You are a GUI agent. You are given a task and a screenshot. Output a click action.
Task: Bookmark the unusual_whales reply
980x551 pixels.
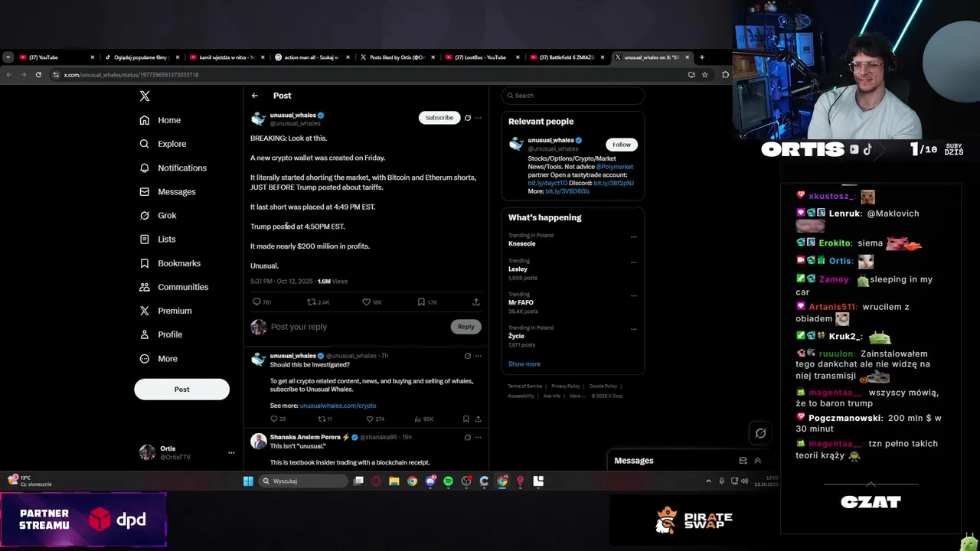(x=465, y=419)
